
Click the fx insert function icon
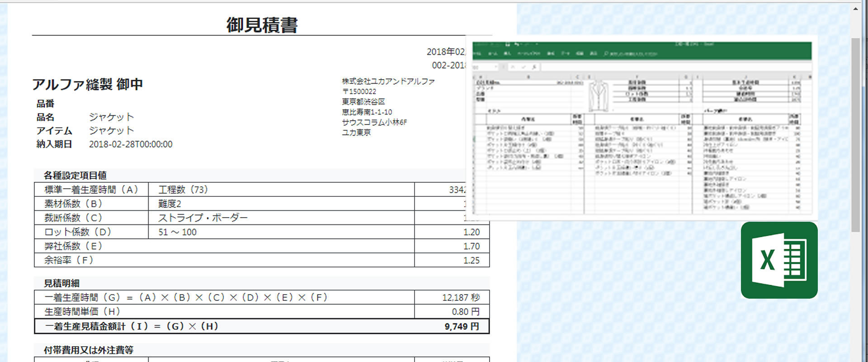tap(534, 67)
